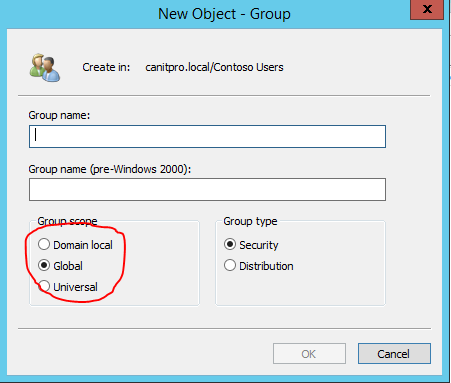Click the Group name label
Viewport: 451px width, 383px height.
click(x=59, y=115)
